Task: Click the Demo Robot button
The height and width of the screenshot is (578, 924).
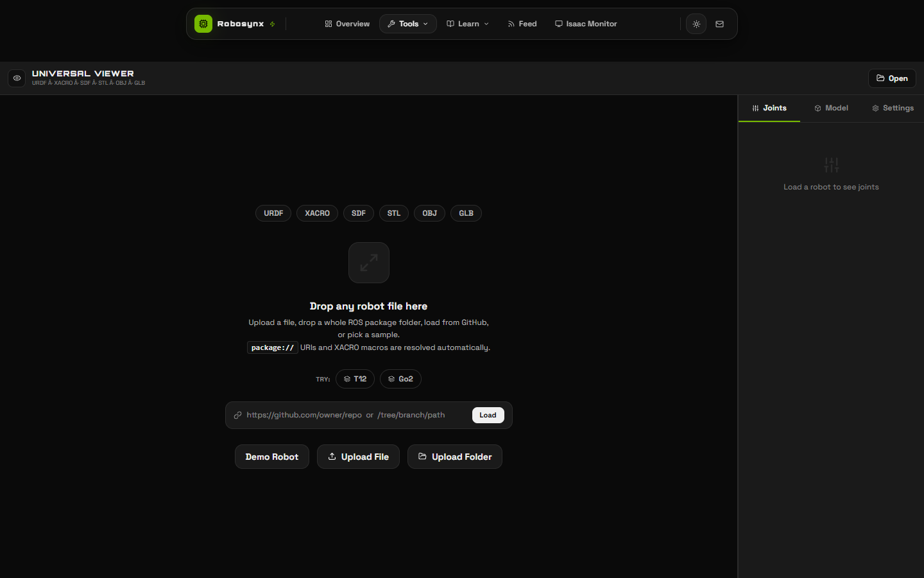Action: point(272,457)
